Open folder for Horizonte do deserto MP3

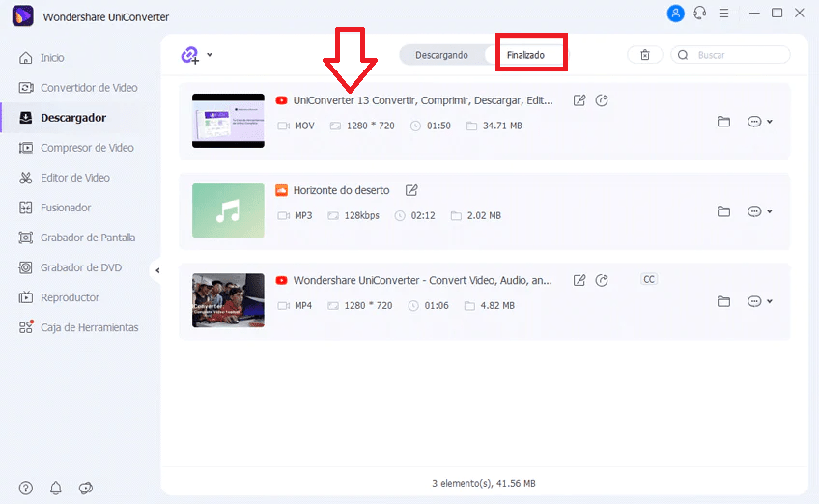(x=723, y=211)
